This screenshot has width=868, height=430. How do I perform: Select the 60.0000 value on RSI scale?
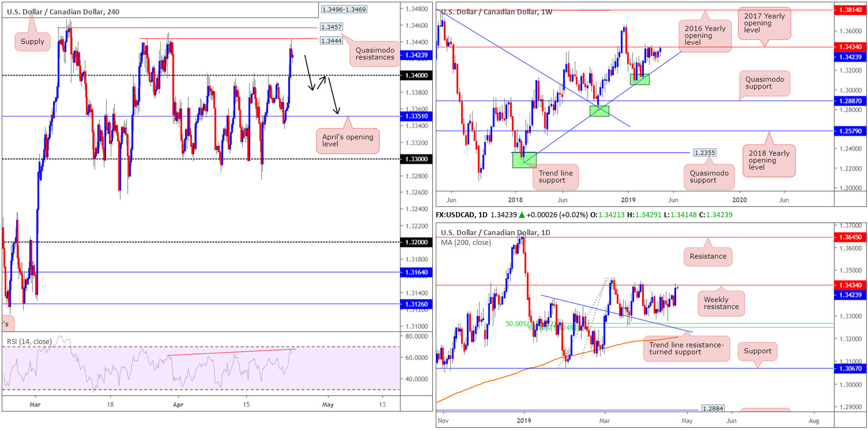(x=417, y=357)
